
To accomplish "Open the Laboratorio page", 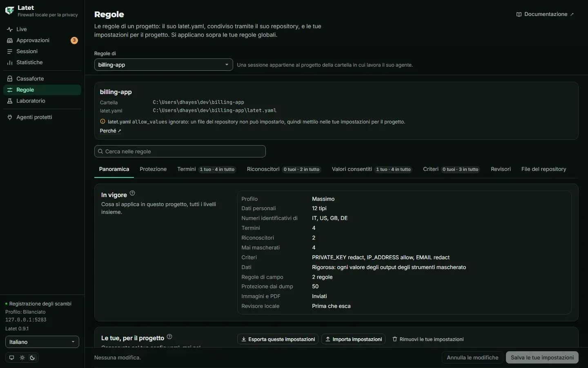I will [x=42, y=101].
